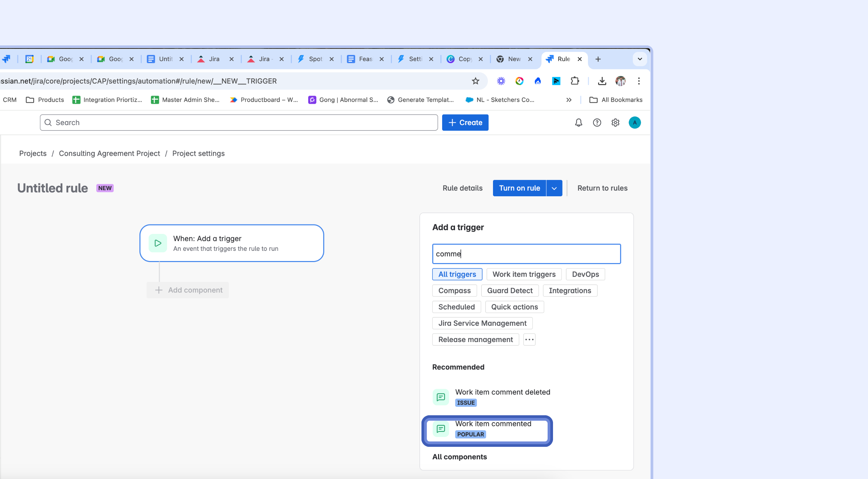Screen dimensions: 868x479
Task: Switch to the New browser tab
Action: pos(514,59)
